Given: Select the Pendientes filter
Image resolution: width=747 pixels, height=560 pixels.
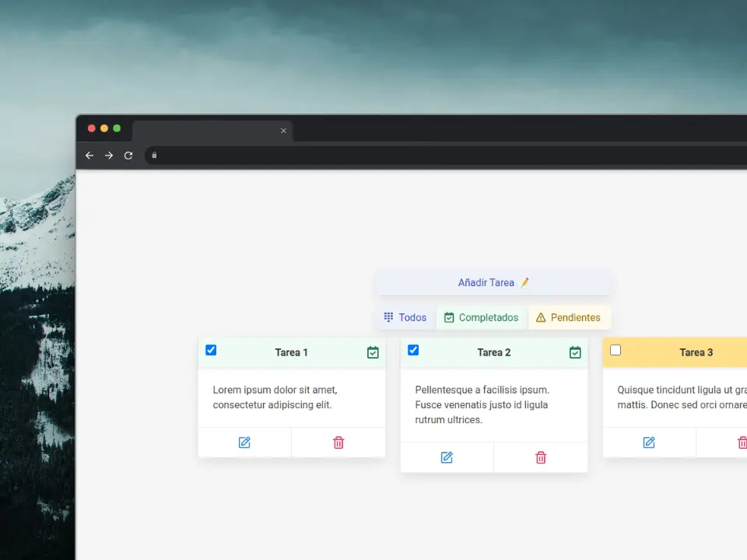Looking at the screenshot, I should 569,317.
